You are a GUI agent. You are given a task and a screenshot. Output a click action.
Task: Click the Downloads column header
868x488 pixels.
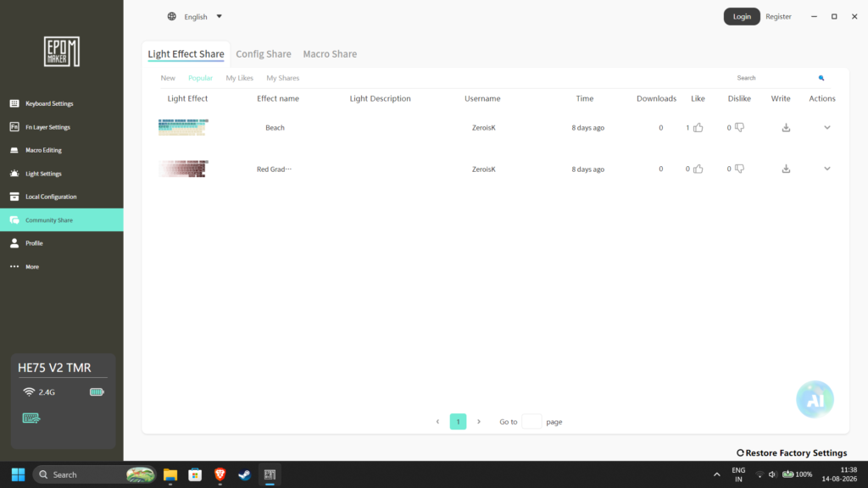(x=657, y=98)
